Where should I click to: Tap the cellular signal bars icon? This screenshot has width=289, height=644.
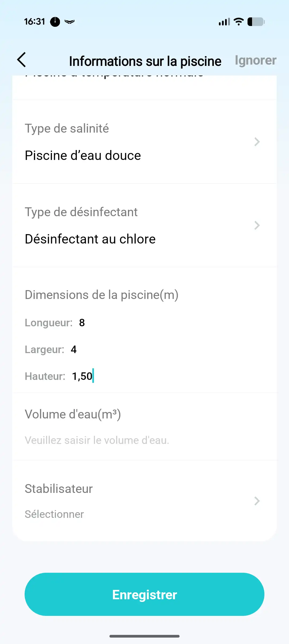tap(224, 22)
